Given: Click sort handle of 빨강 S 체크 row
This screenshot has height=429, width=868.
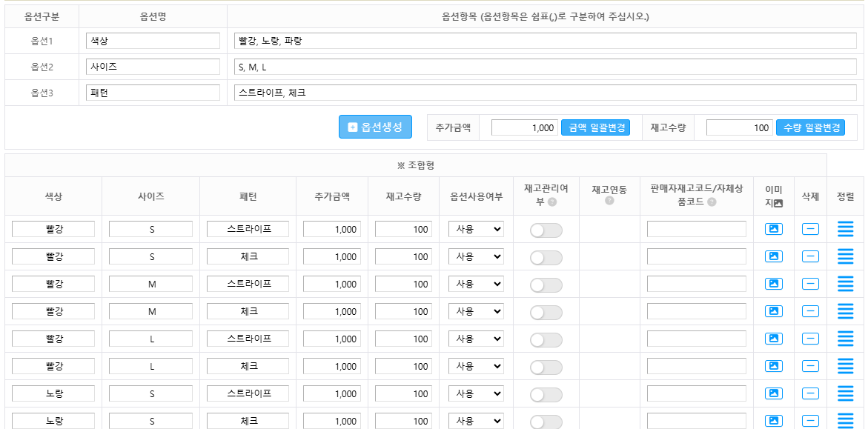Looking at the screenshot, I should tap(845, 257).
